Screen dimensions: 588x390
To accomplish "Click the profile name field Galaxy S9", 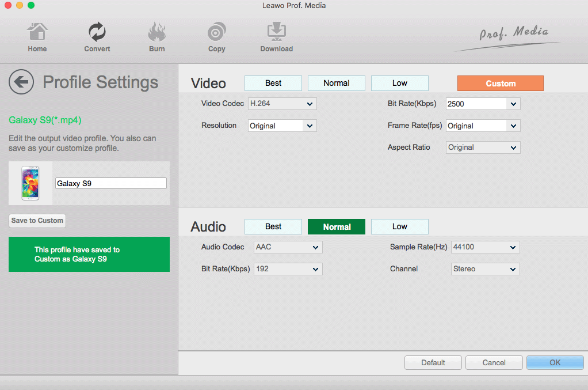I will [111, 183].
